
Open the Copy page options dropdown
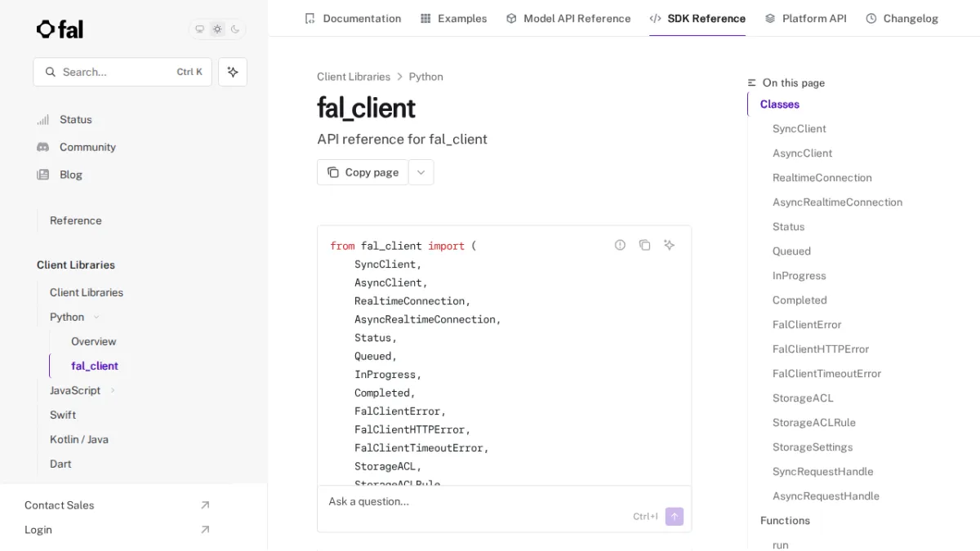click(x=421, y=172)
